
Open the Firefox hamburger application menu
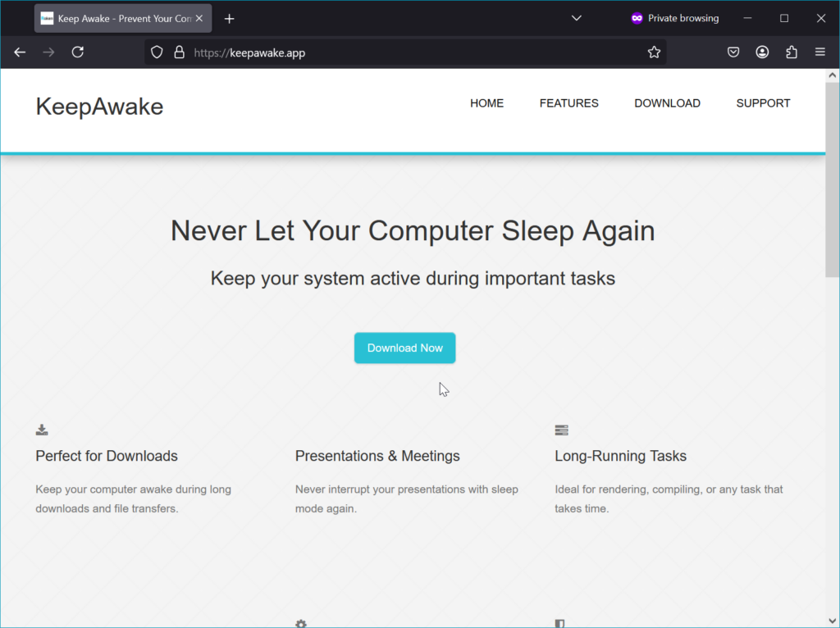coord(819,52)
